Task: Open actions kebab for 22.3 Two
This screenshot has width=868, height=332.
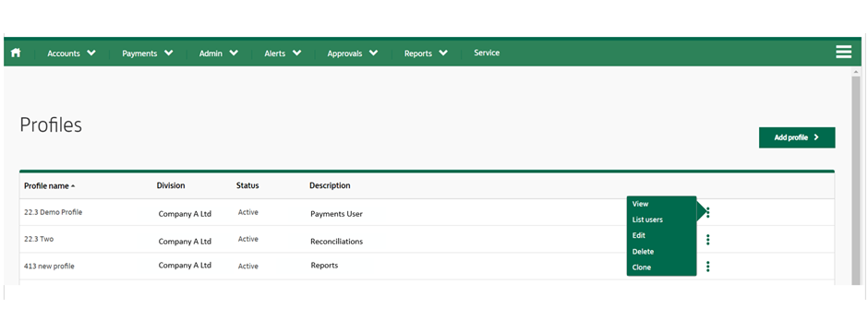Action: click(x=708, y=240)
